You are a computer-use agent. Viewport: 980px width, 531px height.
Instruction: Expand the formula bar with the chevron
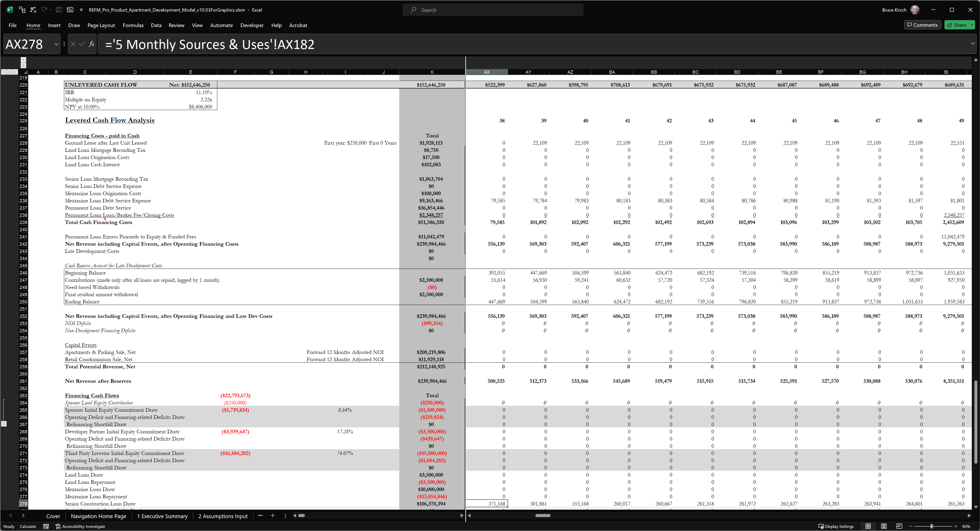tap(973, 43)
